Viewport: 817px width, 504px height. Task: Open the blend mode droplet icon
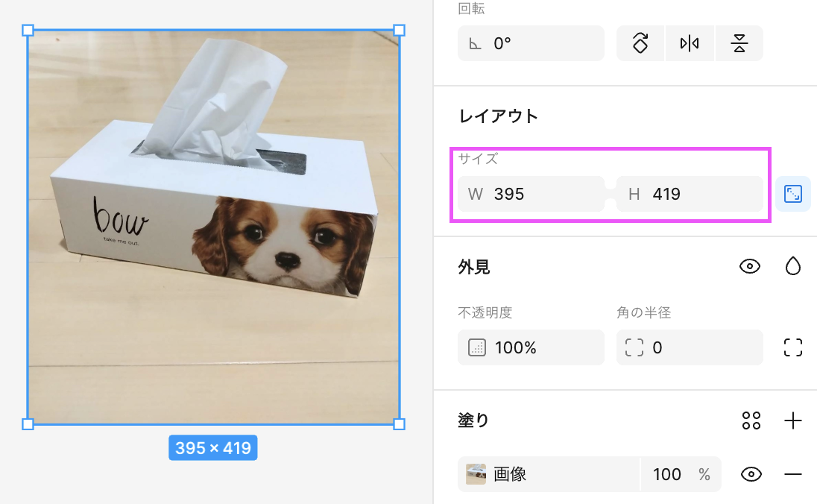coord(793,266)
